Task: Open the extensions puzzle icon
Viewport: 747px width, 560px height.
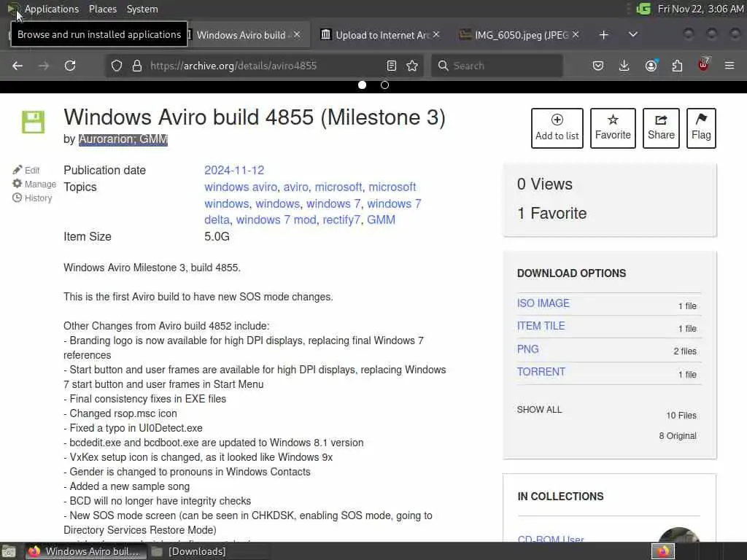Action: click(x=677, y=66)
